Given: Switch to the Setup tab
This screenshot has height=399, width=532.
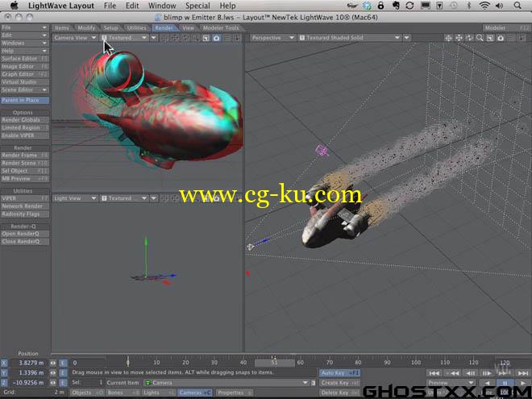Looking at the screenshot, I should (111, 28).
